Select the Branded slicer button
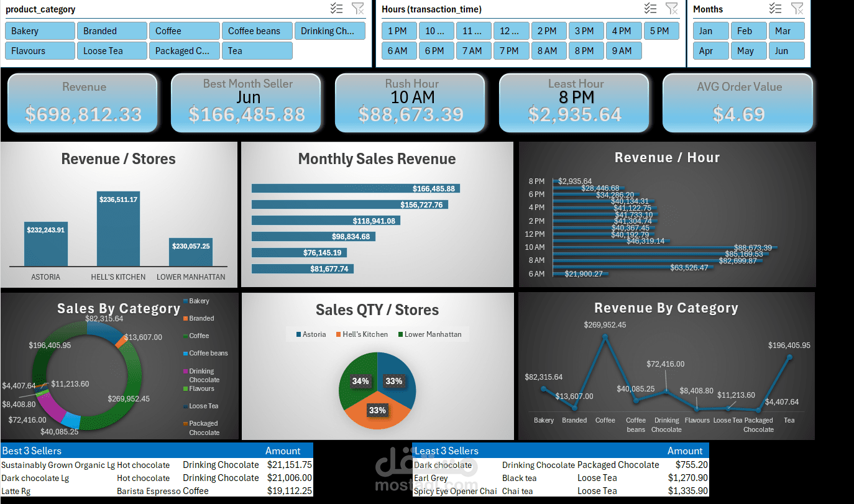 click(112, 31)
